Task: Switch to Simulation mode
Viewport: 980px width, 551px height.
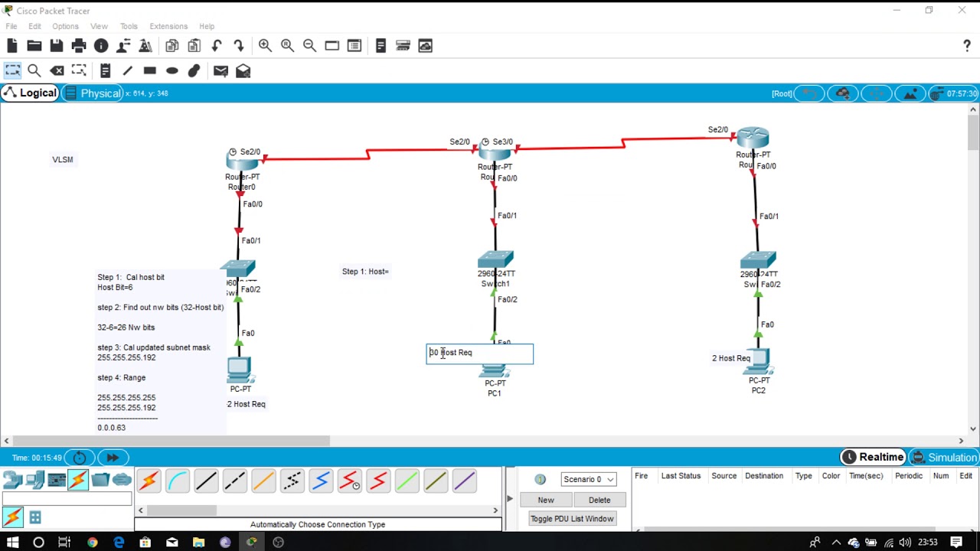Action: pos(944,457)
